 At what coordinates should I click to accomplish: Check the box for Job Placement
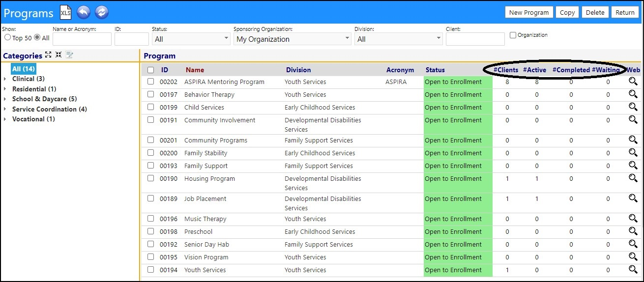[x=150, y=198]
